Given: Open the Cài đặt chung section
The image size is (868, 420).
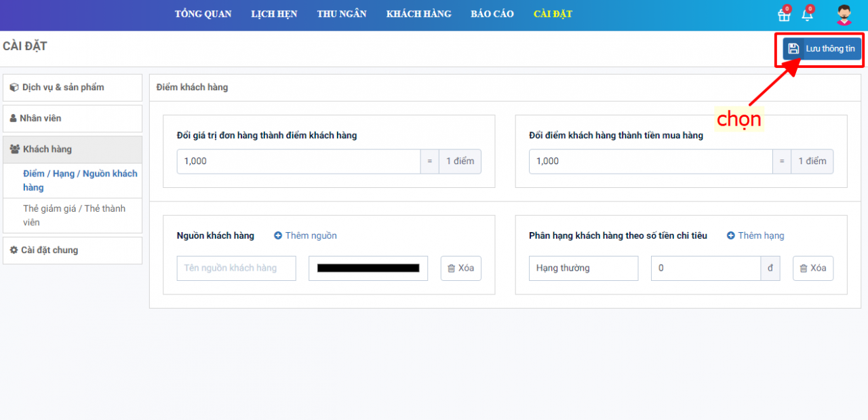Looking at the screenshot, I should 73,250.
